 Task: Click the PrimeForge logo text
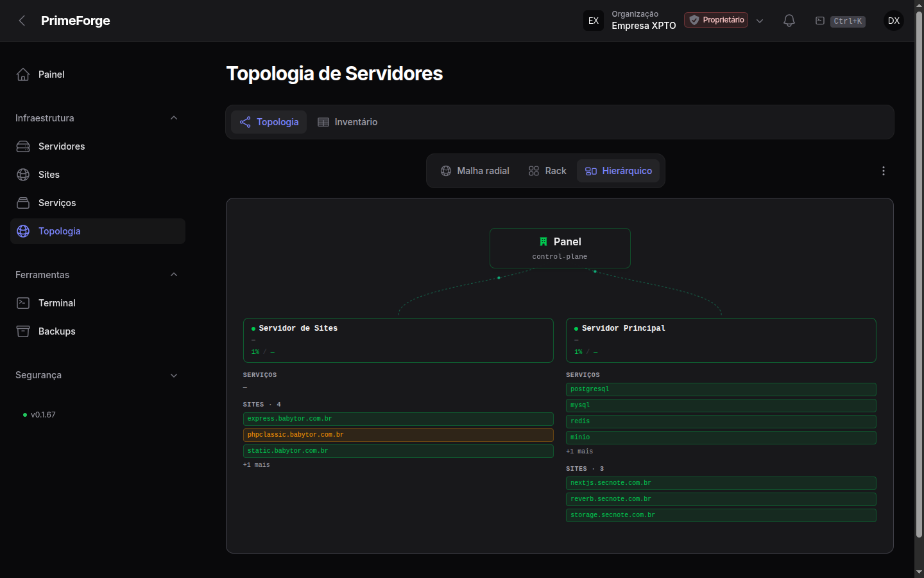point(76,21)
